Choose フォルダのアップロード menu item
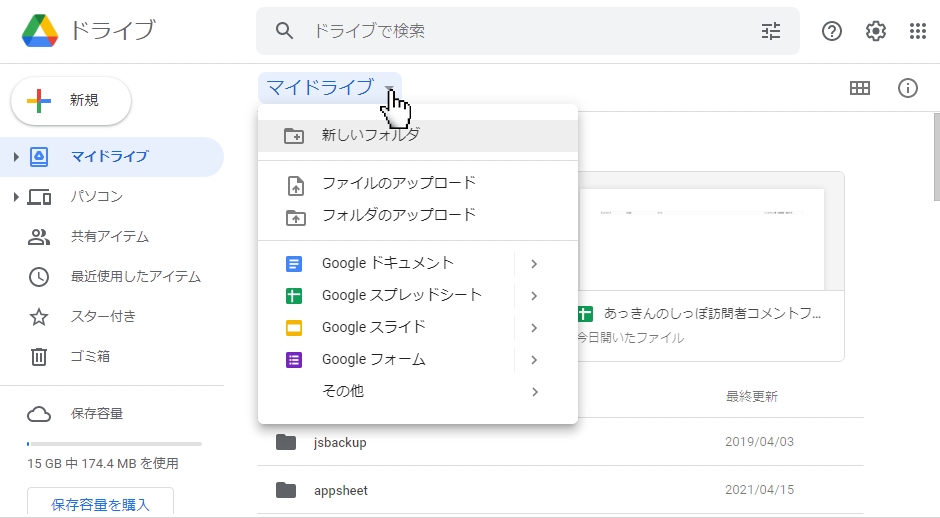Screen dimensions: 940x518 click(x=418, y=215)
